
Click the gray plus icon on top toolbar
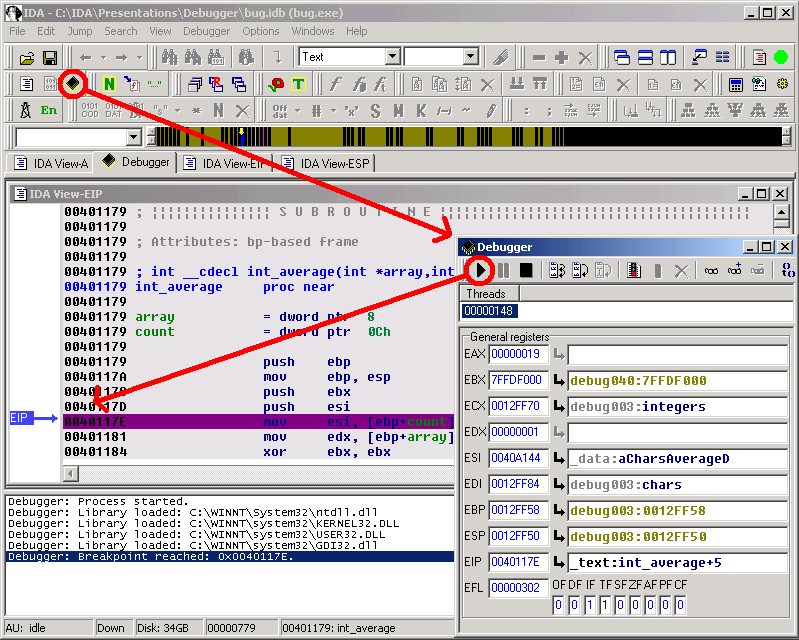[562, 58]
